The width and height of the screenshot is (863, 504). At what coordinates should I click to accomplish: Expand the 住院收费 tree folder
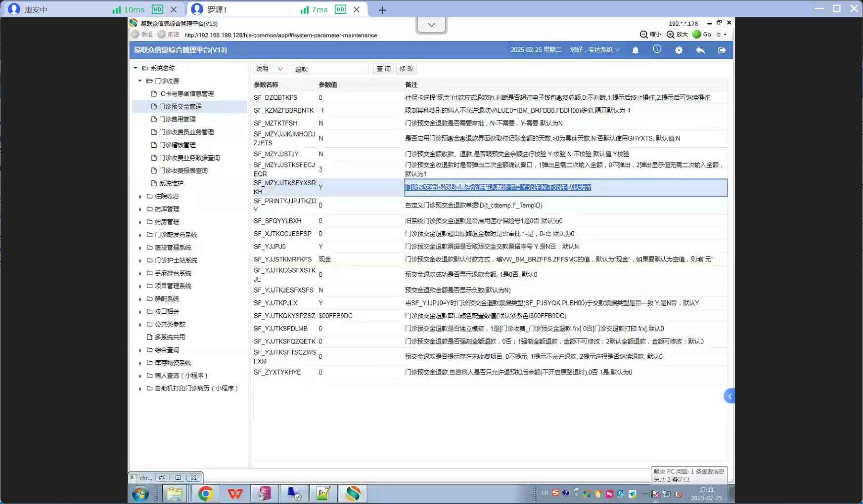140,197
